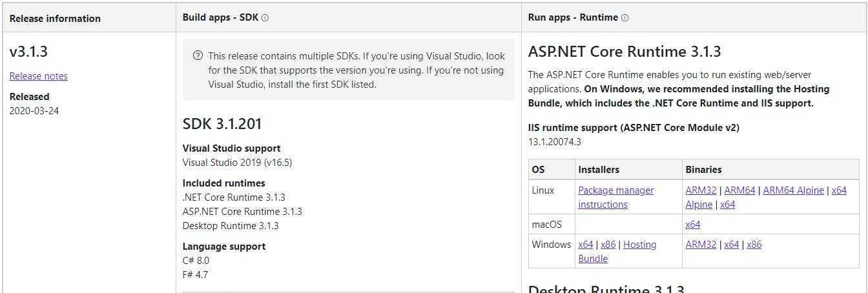Click .NET Core Runtime 3.1.3 entry
The height and width of the screenshot is (293, 868).
pyautogui.click(x=234, y=197)
